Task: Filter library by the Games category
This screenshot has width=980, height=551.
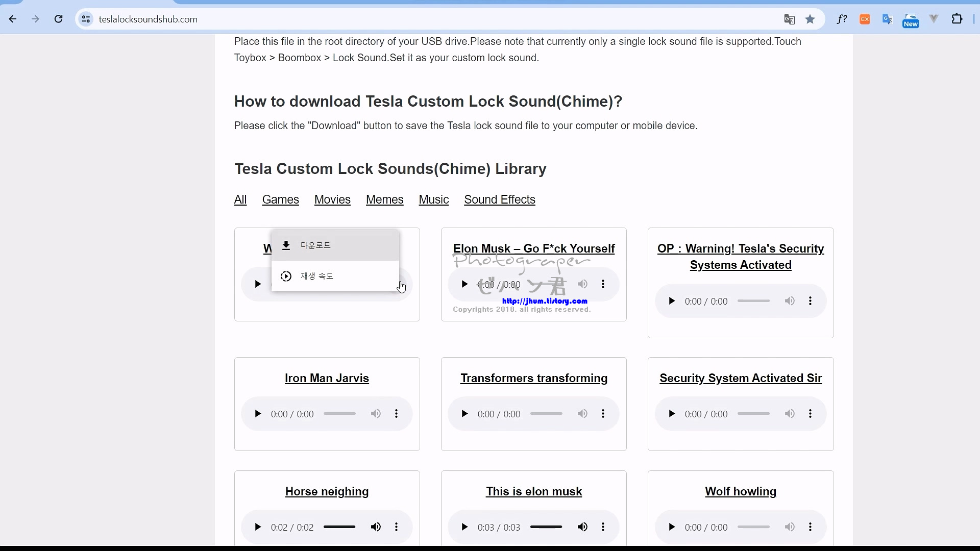Action: (280, 199)
